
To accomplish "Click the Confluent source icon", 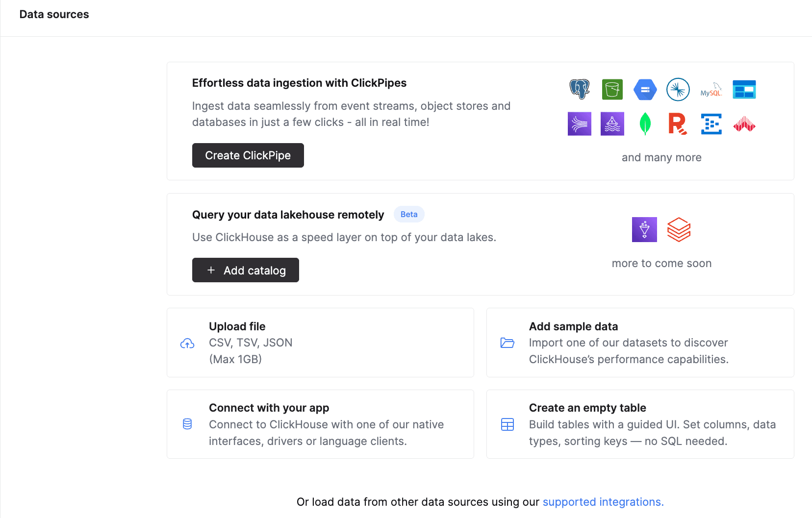I will (678, 89).
